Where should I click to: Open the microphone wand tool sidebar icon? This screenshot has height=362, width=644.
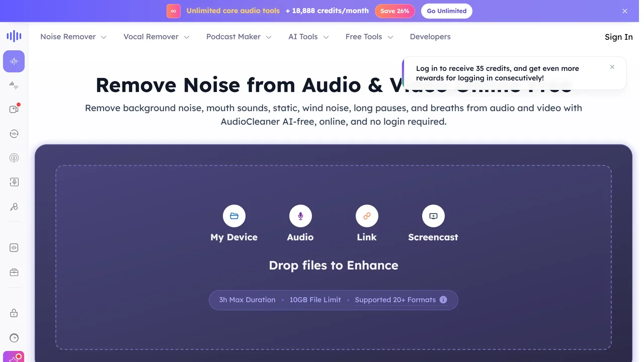14,207
